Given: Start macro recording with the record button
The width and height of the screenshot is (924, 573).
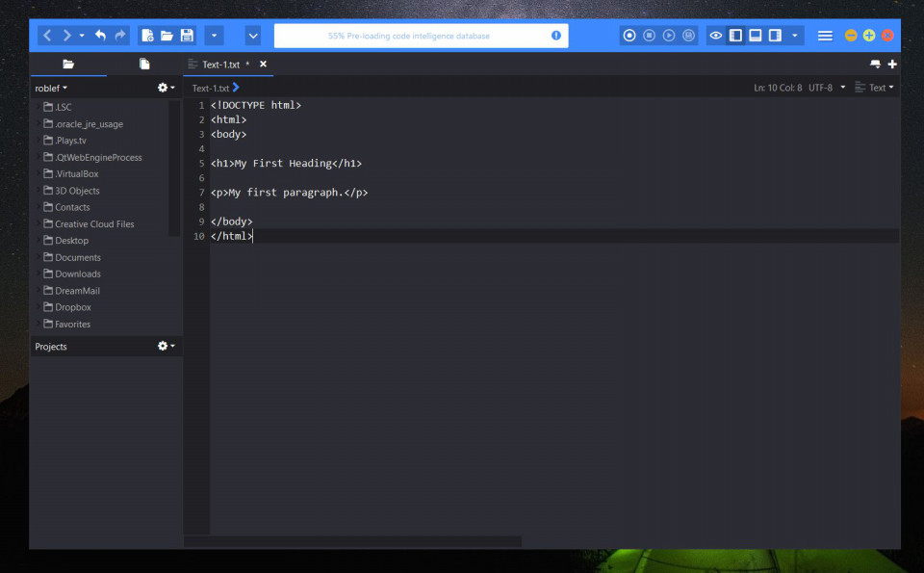Looking at the screenshot, I should (x=629, y=36).
